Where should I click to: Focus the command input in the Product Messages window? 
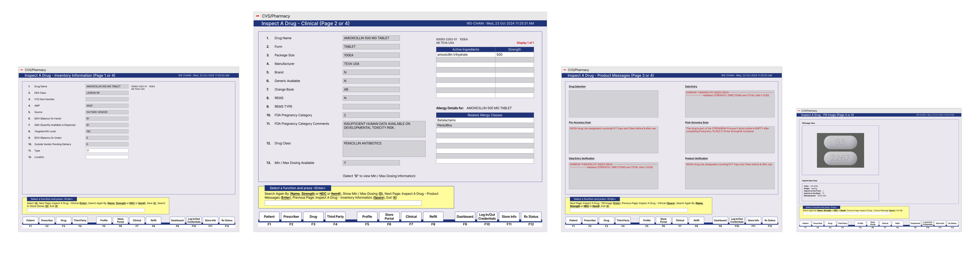click(x=629, y=210)
